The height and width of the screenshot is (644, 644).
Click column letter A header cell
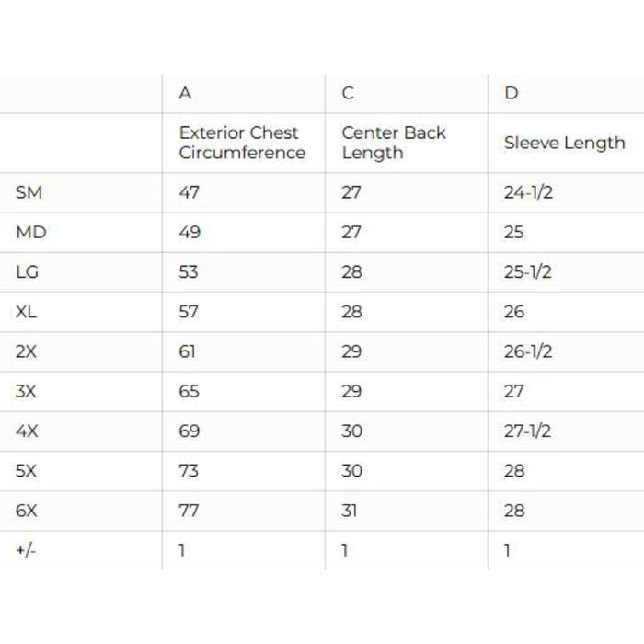[x=185, y=94]
